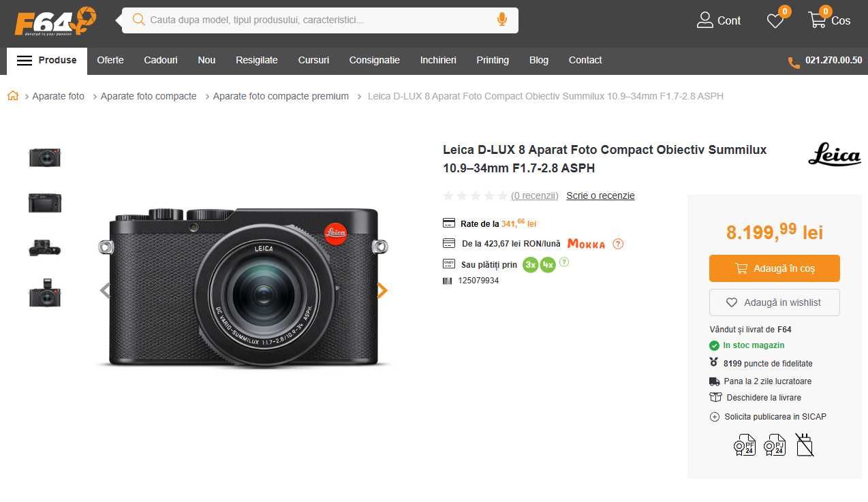Image resolution: width=868 pixels, height=502 pixels.
Task: Open the Contact menu item
Action: coord(585,60)
